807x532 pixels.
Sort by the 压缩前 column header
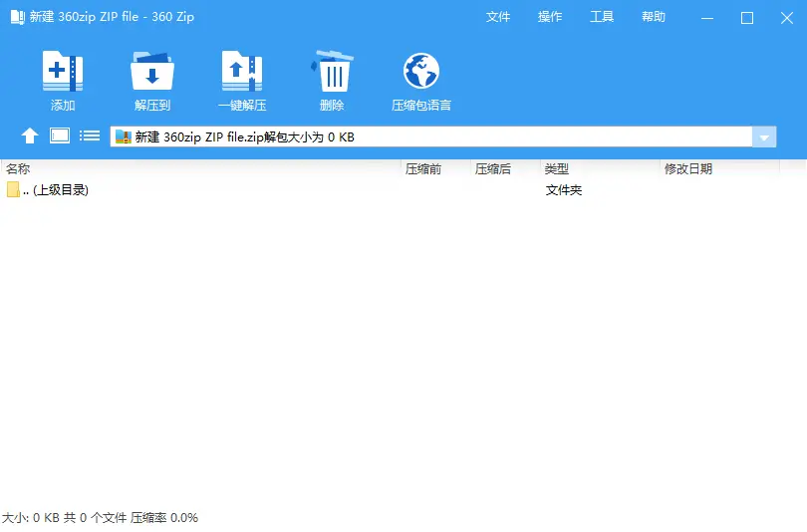point(436,168)
